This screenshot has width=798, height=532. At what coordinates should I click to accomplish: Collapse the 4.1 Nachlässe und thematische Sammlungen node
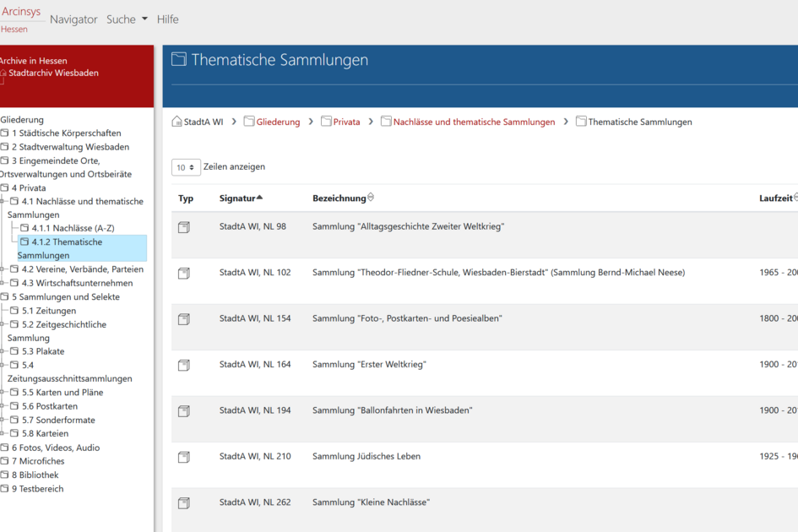[3, 202]
